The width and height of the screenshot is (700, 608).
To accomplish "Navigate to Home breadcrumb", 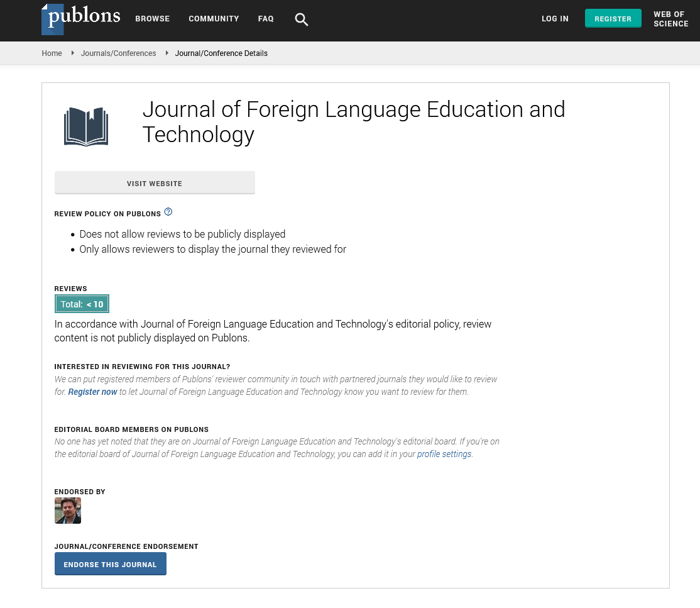I will click(52, 53).
